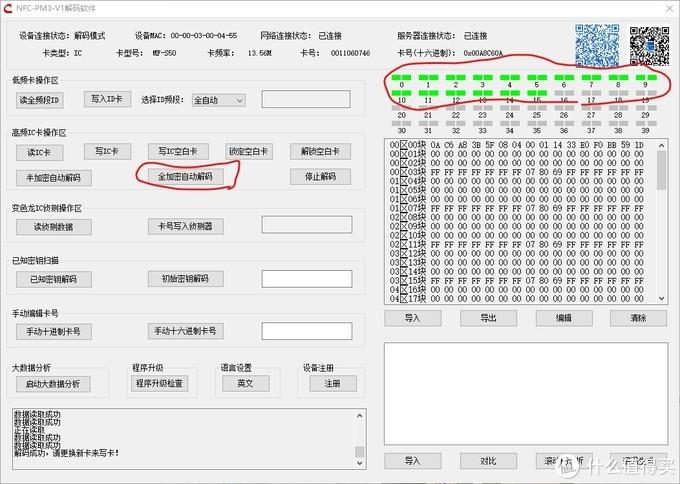Click the 写IC卡 button
This screenshot has width=680, height=484.
click(107, 151)
